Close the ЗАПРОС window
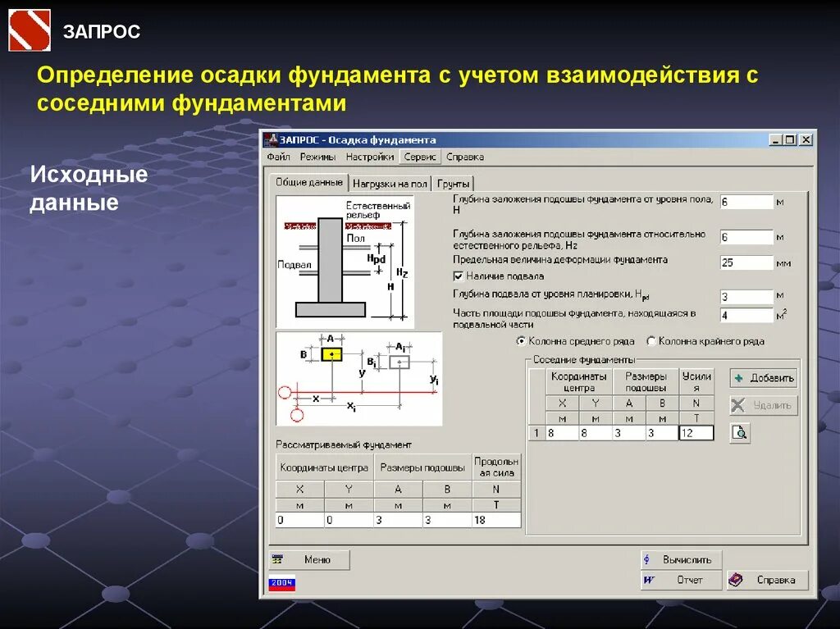This screenshot has width=840, height=629. (806, 140)
